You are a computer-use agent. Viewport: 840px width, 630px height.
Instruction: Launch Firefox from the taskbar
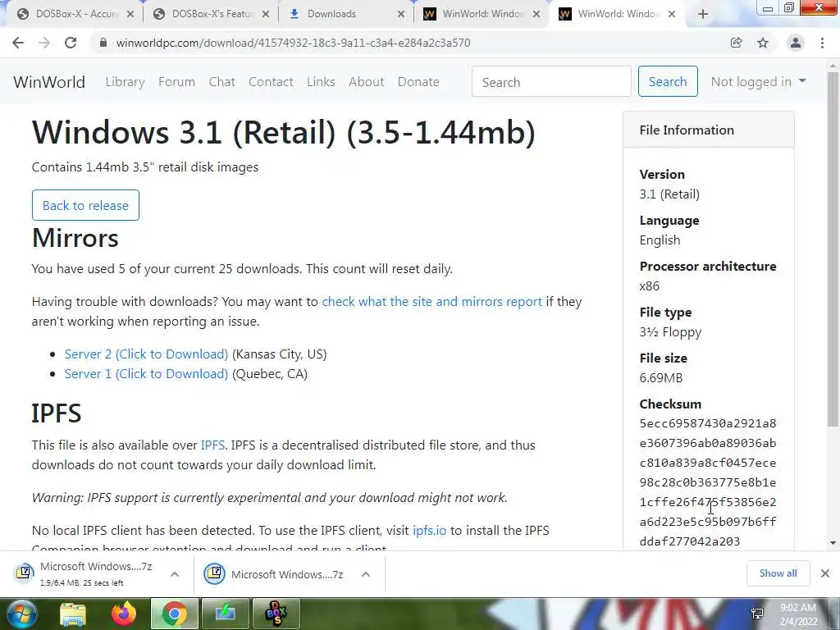pyautogui.click(x=124, y=614)
